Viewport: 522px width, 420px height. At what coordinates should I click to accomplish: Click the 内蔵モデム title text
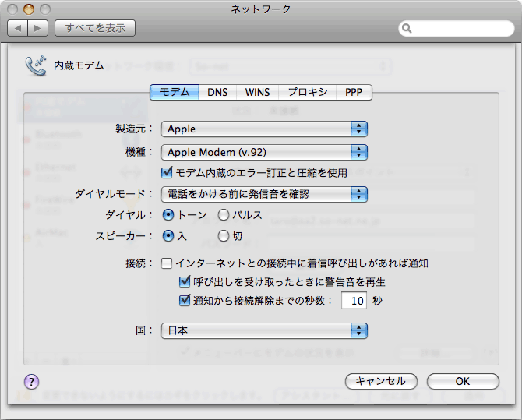[x=79, y=65]
